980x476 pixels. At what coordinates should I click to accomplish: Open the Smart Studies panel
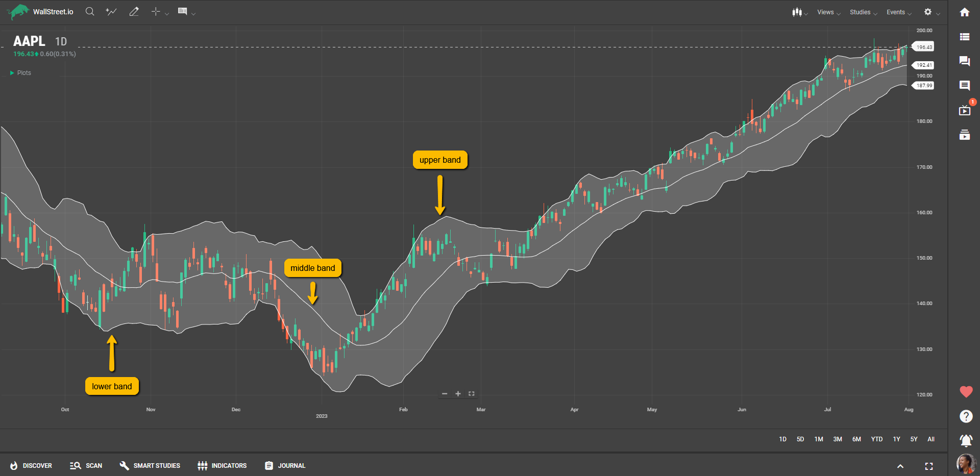(150, 466)
